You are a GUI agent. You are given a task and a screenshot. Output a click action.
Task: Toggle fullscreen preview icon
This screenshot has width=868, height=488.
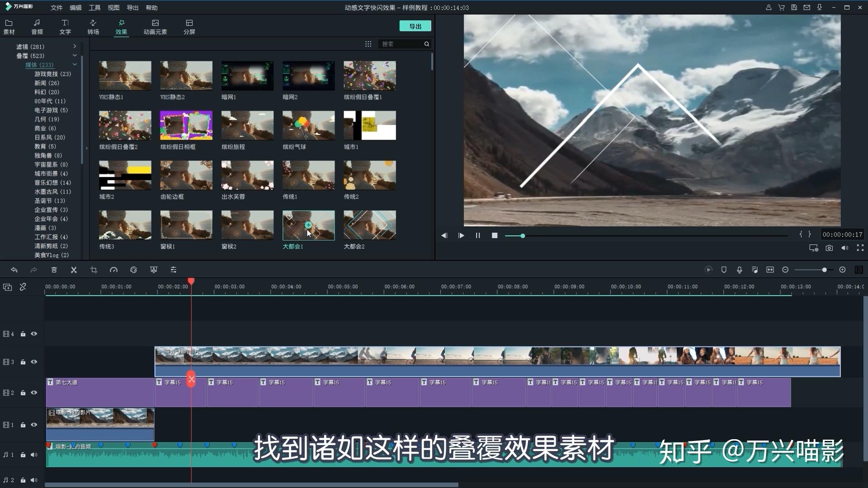coord(860,248)
